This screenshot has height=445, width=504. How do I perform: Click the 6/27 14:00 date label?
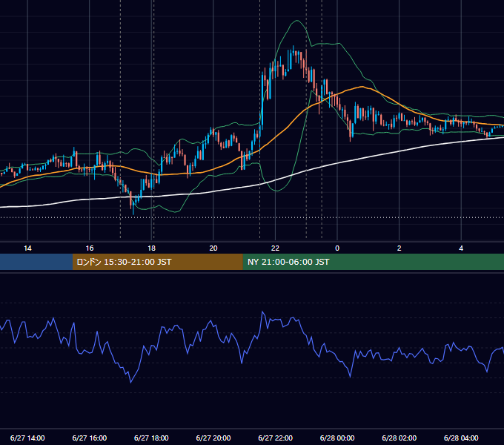point(27,438)
